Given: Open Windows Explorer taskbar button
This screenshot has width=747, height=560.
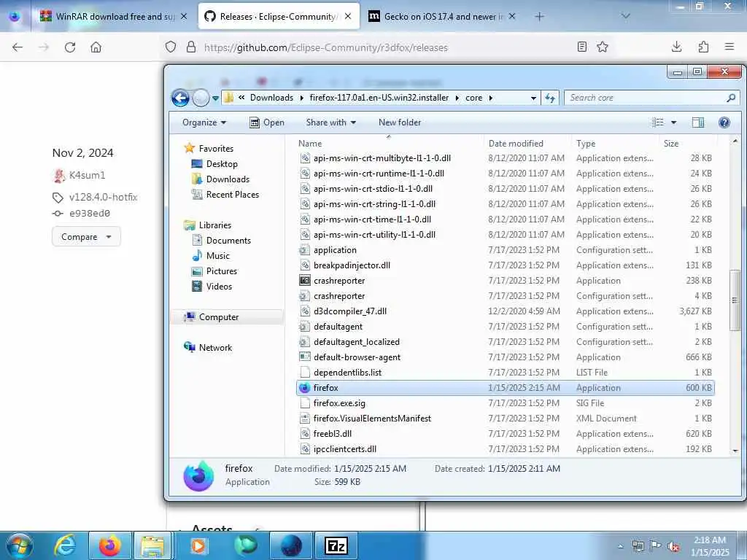Looking at the screenshot, I should click(152, 545).
